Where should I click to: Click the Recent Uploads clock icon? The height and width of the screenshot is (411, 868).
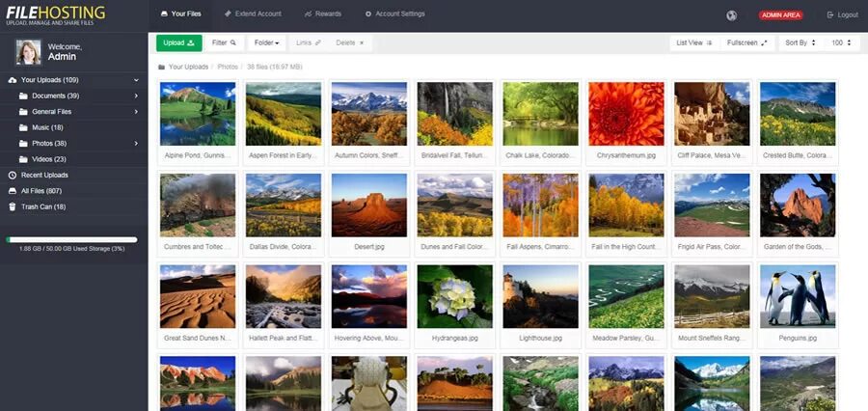(x=13, y=175)
